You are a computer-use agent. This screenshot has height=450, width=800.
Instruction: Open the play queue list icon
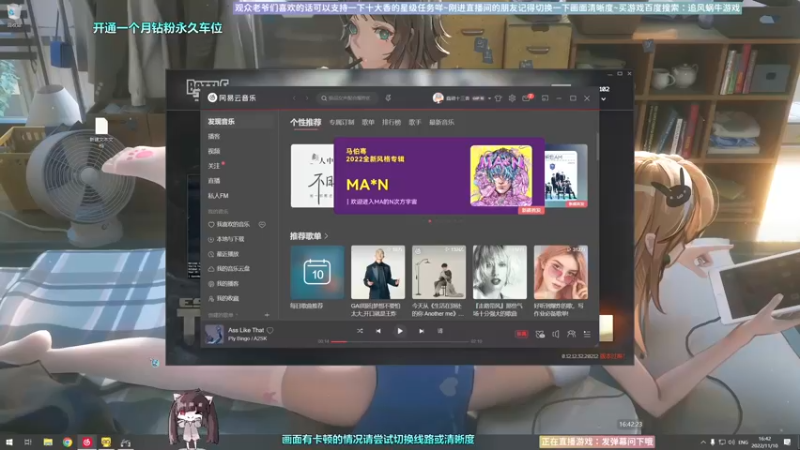[587, 334]
